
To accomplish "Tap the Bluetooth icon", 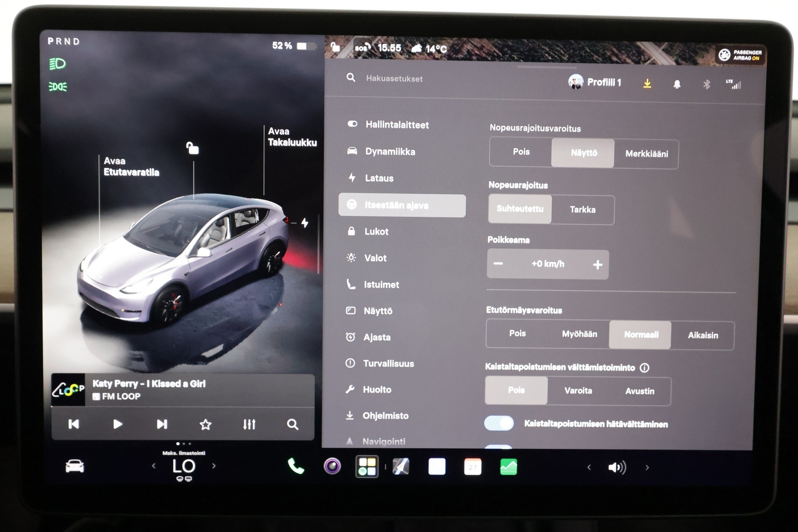I will pyautogui.click(x=706, y=84).
